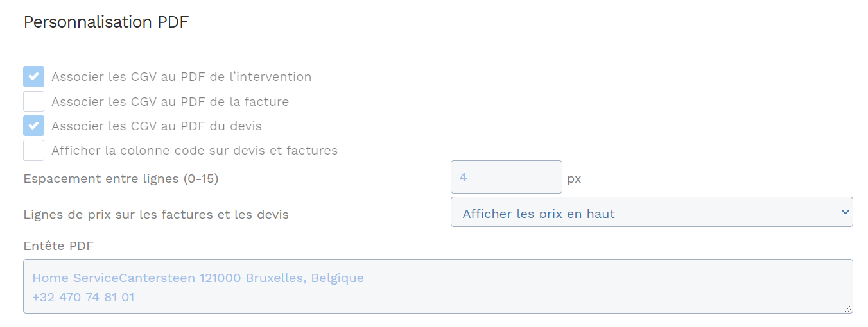Uncheck CGV for intervention PDF checkbox
This screenshot has height=327, width=868.
click(x=34, y=77)
